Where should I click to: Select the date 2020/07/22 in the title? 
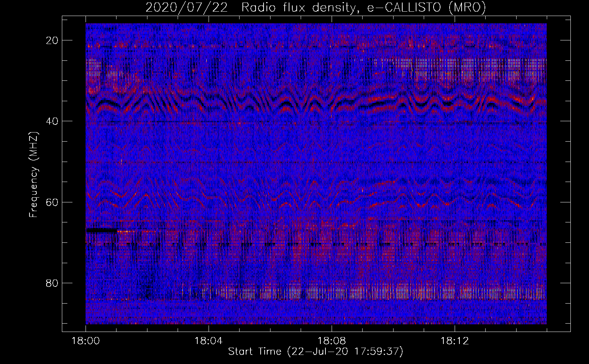(187, 8)
